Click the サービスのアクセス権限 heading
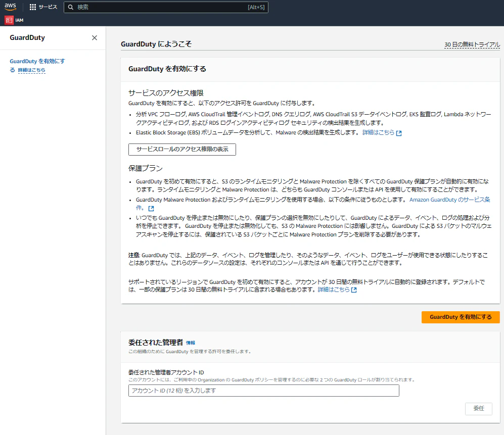Image resolution: width=504 pixels, height=435 pixels. [x=166, y=93]
